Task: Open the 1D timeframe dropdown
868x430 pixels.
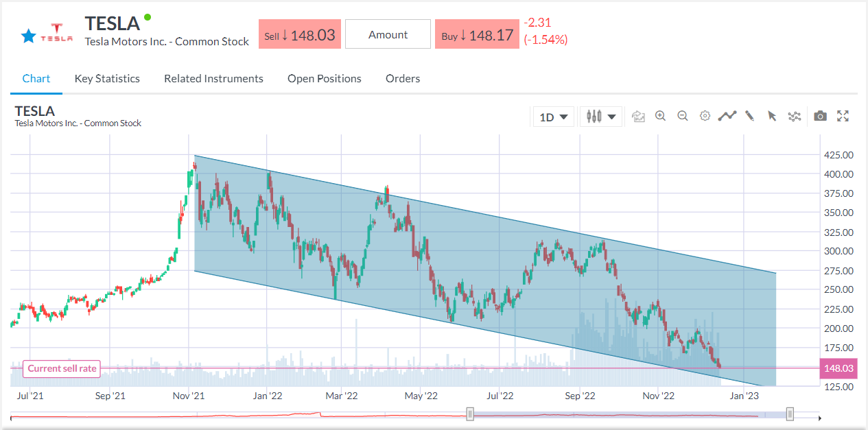Action: 554,117
